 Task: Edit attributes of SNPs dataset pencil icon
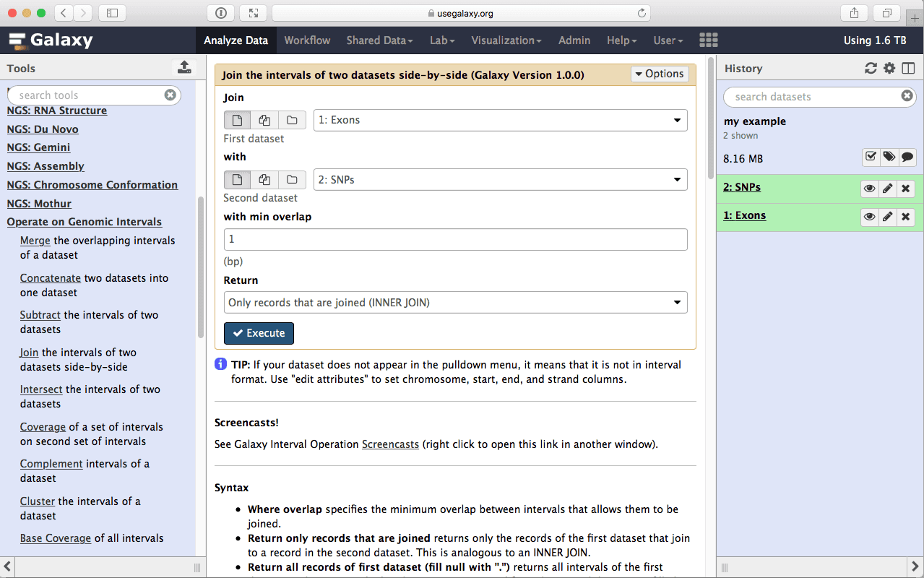coord(888,189)
